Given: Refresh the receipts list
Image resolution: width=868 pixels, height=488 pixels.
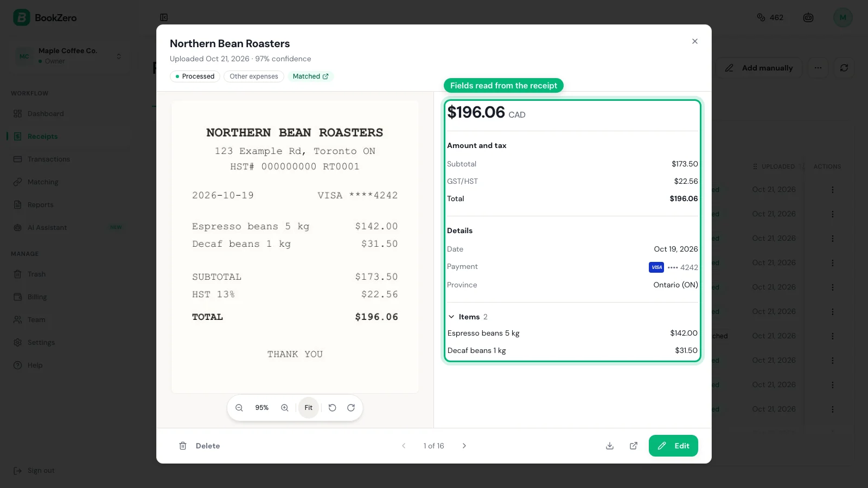Looking at the screenshot, I should (844, 68).
